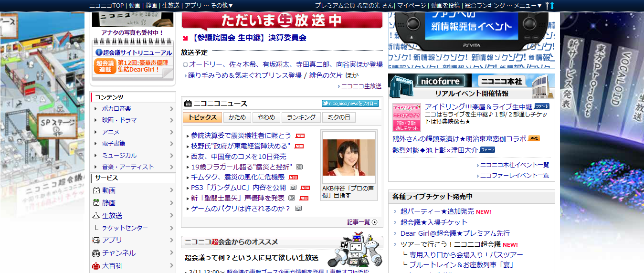Click the 記事一覧 circle arrow icon

coord(375,222)
